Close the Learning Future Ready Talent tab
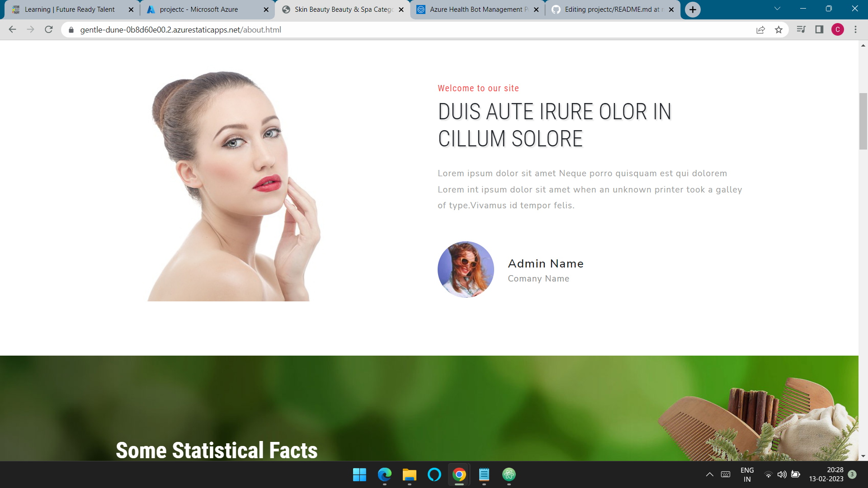868x488 pixels. coord(131,9)
